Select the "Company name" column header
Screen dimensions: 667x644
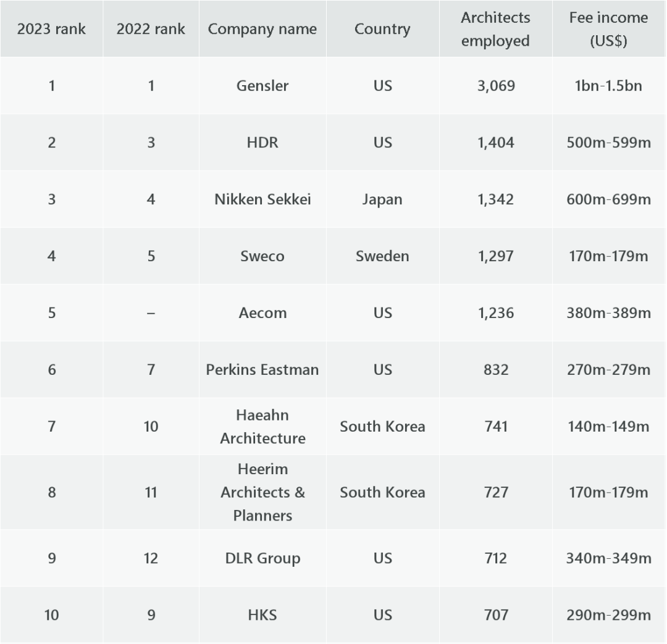pyautogui.click(x=262, y=29)
